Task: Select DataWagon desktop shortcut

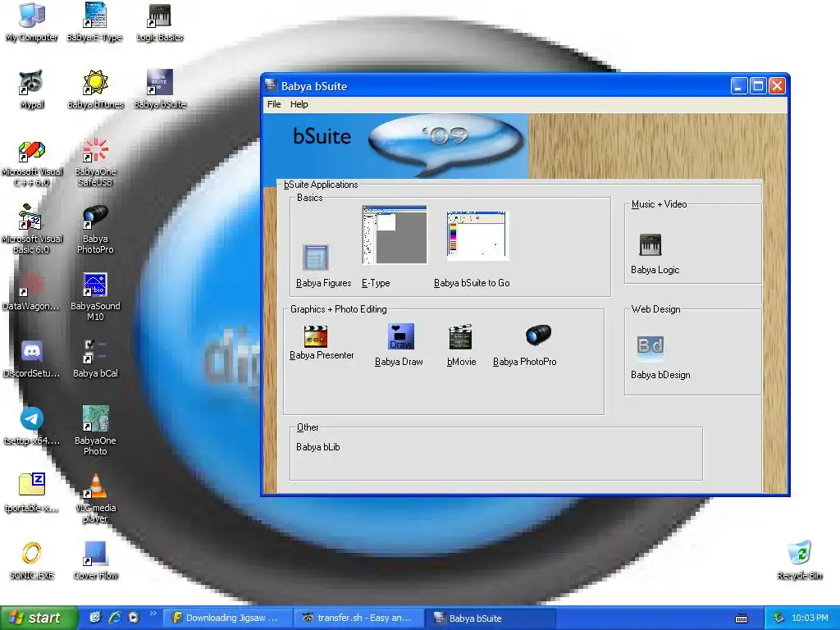Action: coord(31,292)
